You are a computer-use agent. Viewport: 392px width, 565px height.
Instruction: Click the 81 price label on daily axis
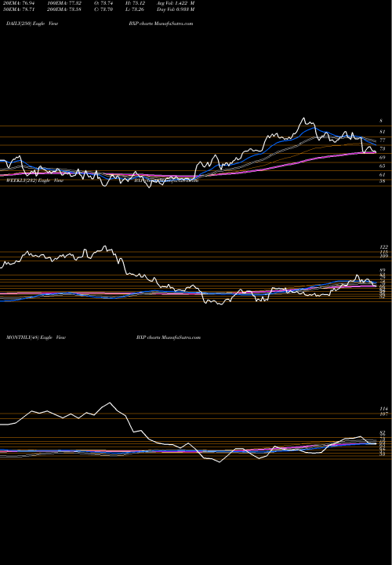pyautogui.click(x=383, y=132)
